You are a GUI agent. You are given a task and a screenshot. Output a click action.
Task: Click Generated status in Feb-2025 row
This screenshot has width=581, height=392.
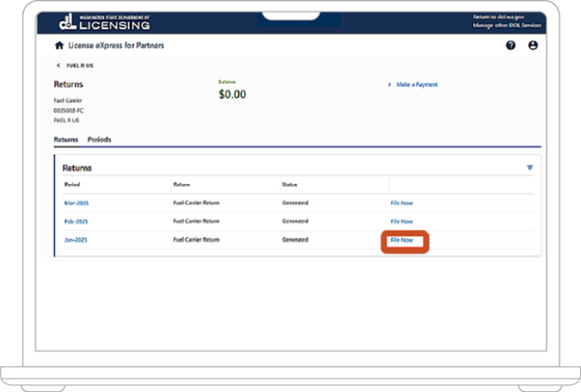tap(295, 221)
